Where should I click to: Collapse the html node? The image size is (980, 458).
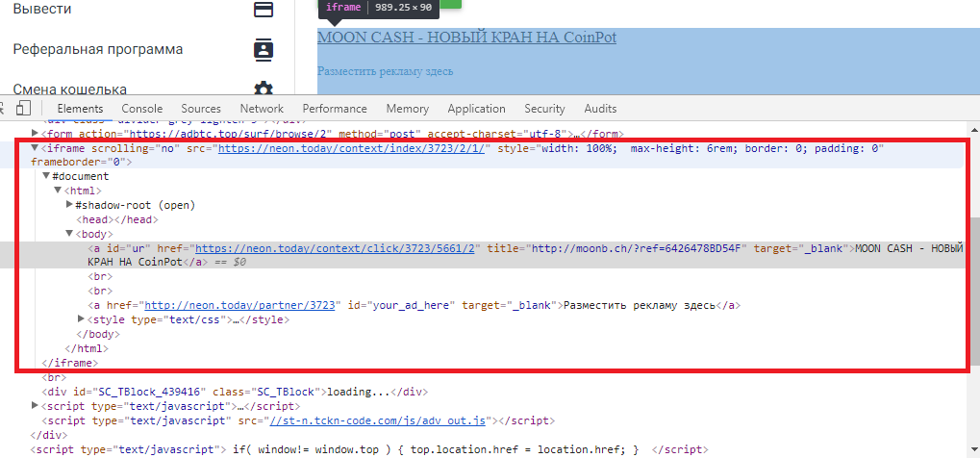coord(58,191)
